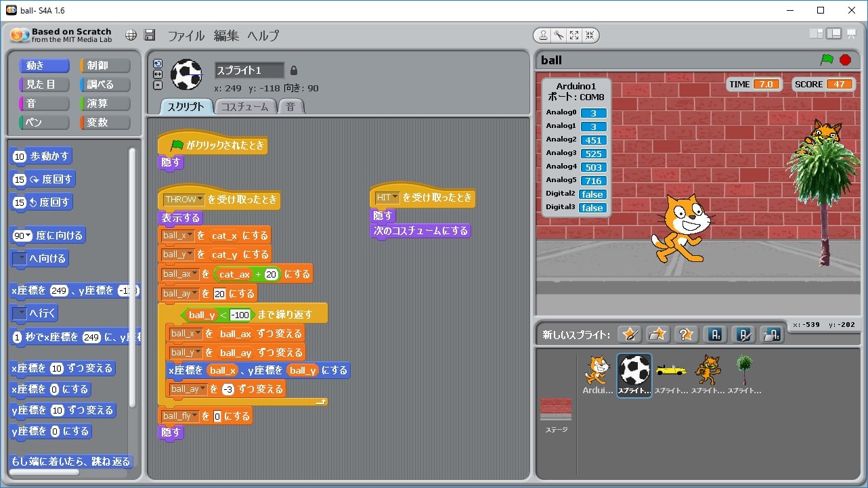The height and width of the screenshot is (488, 868).
Task: Click the language globe icon
Action: click(x=131, y=35)
